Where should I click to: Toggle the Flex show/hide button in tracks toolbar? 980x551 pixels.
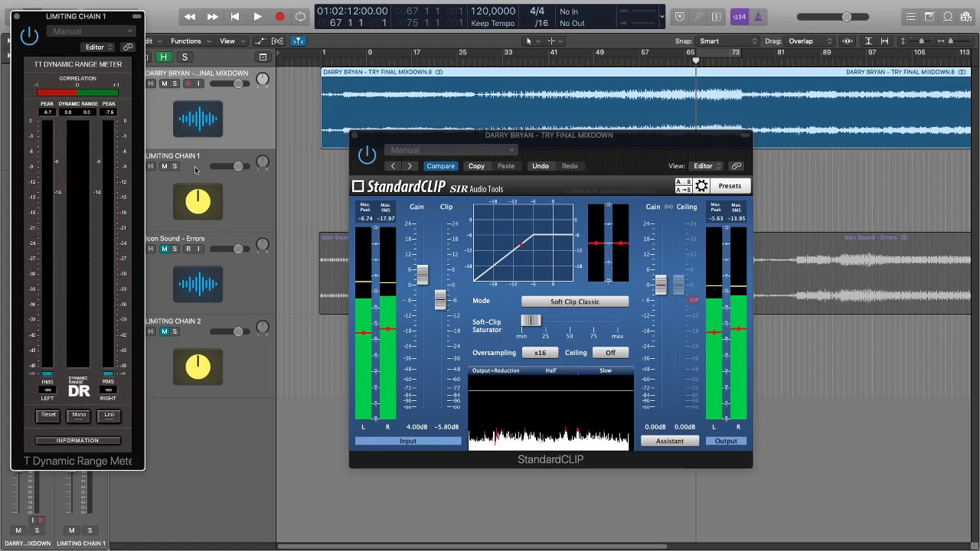[x=277, y=41]
